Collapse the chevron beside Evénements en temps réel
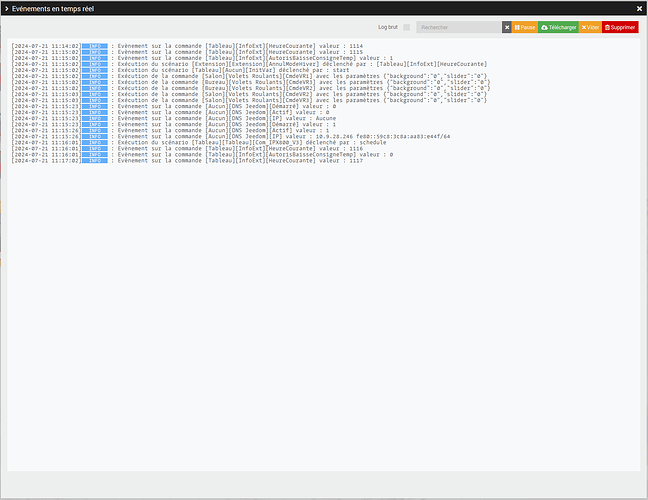Image resolution: width=648 pixels, height=500 pixels. coord(7,9)
